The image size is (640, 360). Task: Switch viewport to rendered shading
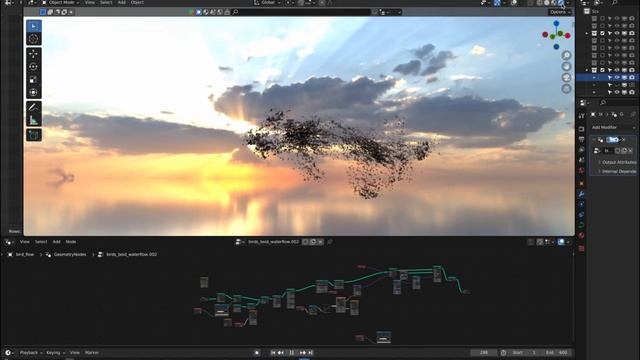point(561,3)
